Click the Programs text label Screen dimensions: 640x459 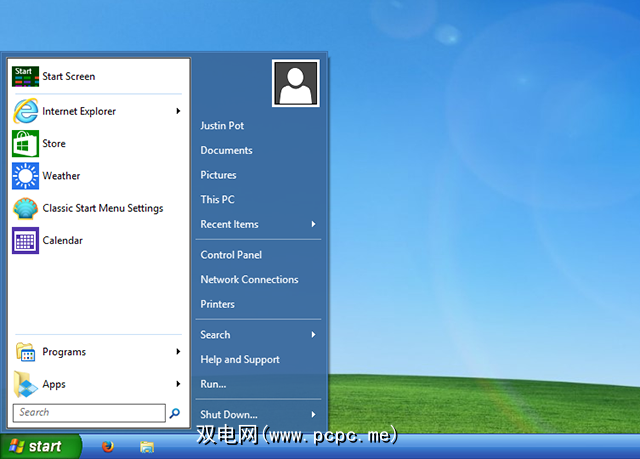pyautogui.click(x=64, y=352)
